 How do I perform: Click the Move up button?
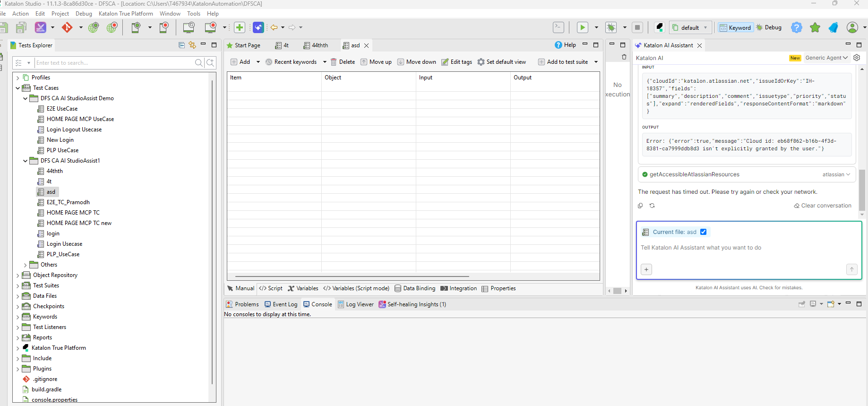pos(376,62)
